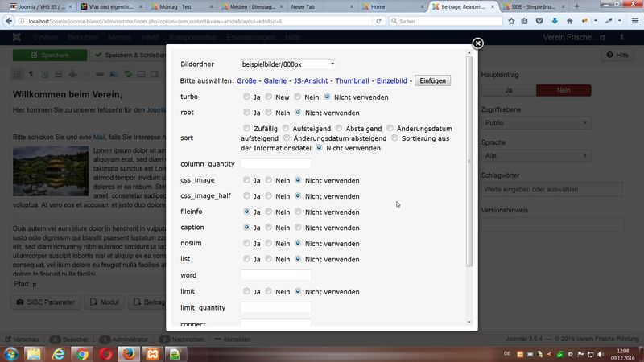Switch to the Home browser tab

tap(391, 6)
